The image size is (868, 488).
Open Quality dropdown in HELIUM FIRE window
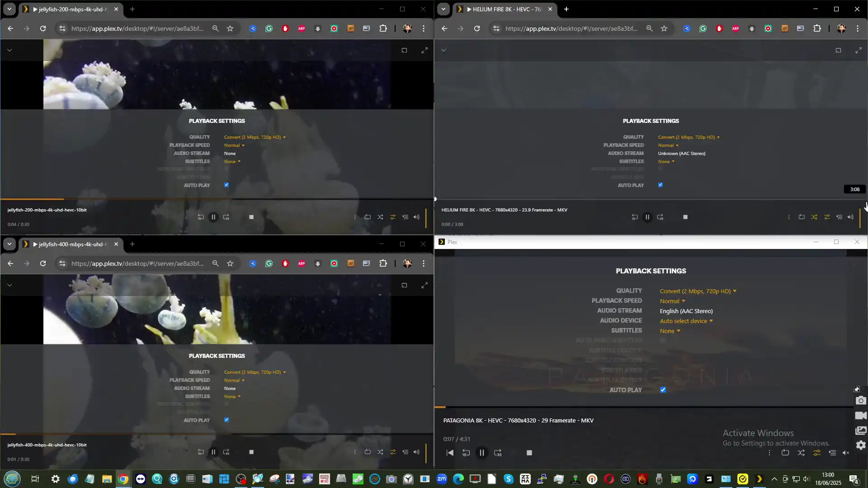[689, 137]
